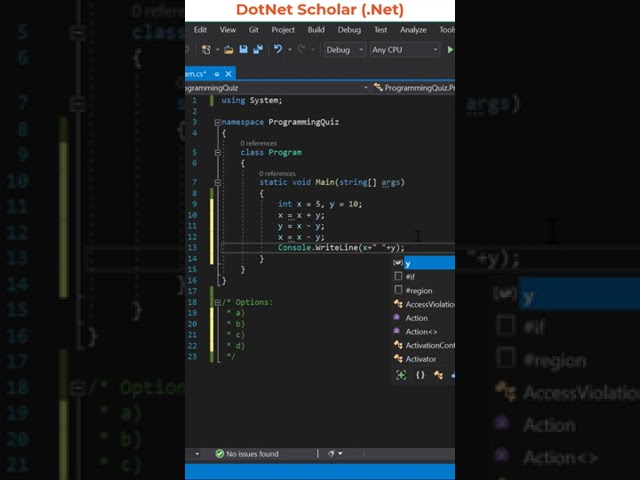Image resolution: width=640 pixels, height=480 pixels.
Task: Open the Any CPU platform dropdown
Action: tap(405, 50)
